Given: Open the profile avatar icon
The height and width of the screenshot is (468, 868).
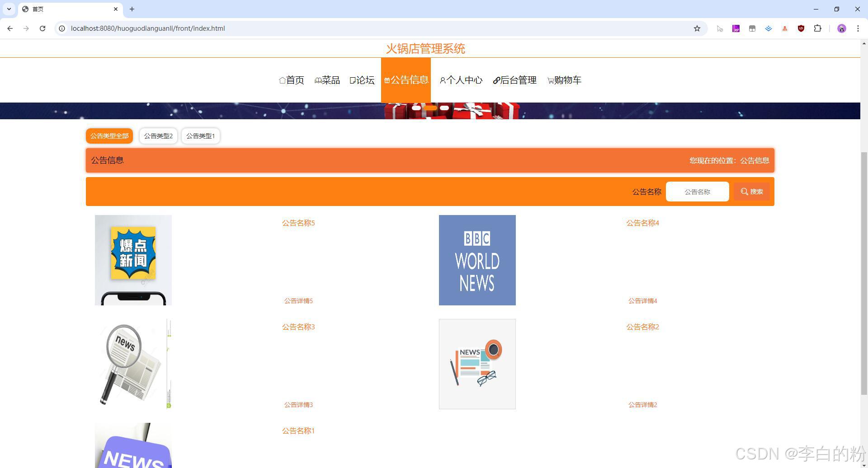Looking at the screenshot, I should click(x=841, y=28).
